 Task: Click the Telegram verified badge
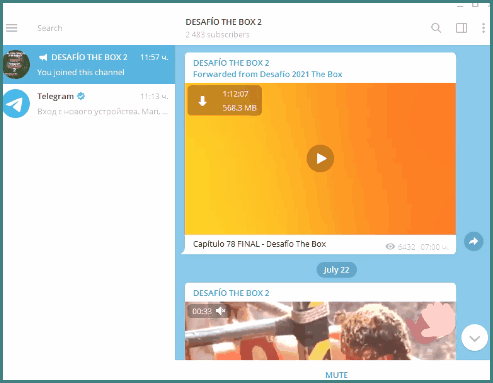coord(81,96)
